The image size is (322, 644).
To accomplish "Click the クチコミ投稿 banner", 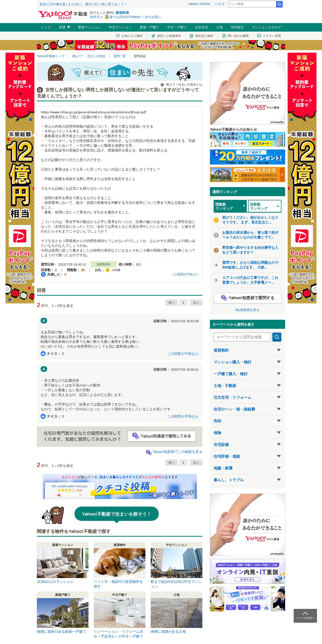I will 120,487.
